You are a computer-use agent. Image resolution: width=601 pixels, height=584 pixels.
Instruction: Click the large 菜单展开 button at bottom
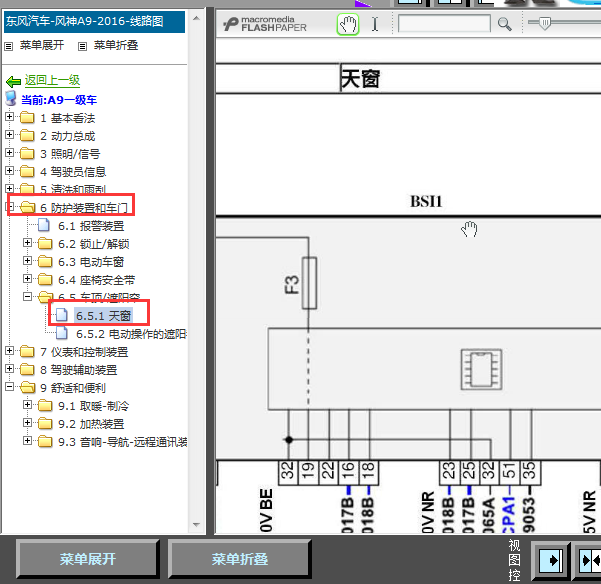tap(88, 559)
